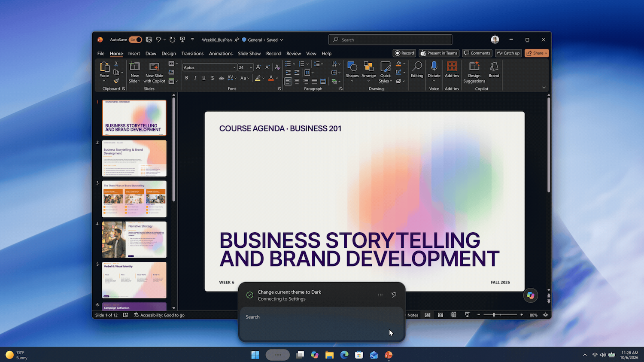Apply text shadow

point(213,78)
